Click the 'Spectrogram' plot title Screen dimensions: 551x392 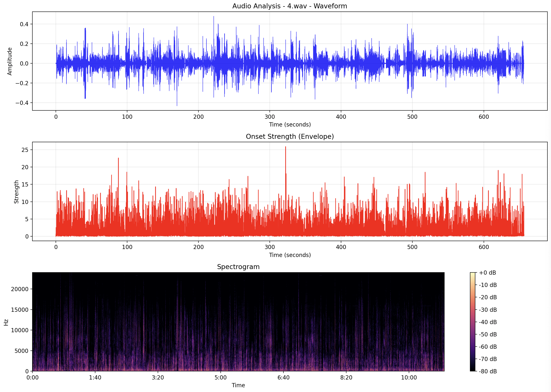(238, 267)
